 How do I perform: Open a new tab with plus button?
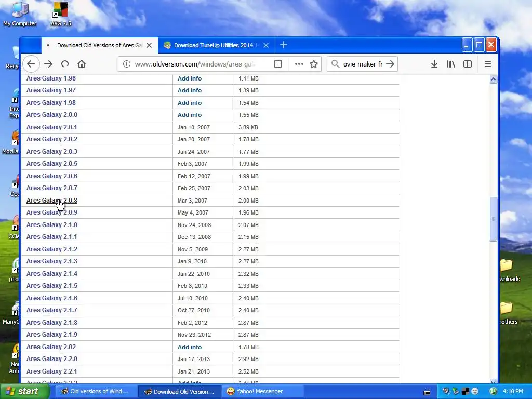point(284,45)
